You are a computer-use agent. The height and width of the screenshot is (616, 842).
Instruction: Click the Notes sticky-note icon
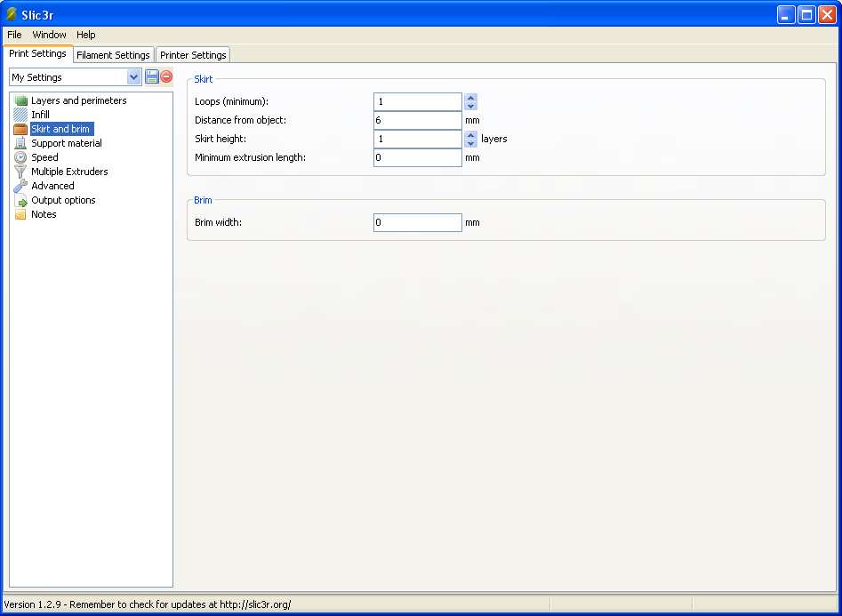tap(20, 214)
